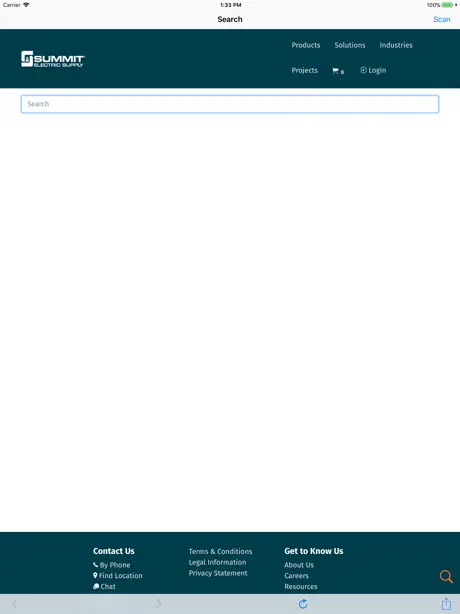The image size is (460, 614).
Task: Open the Projects menu item
Action: pos(305,70)
